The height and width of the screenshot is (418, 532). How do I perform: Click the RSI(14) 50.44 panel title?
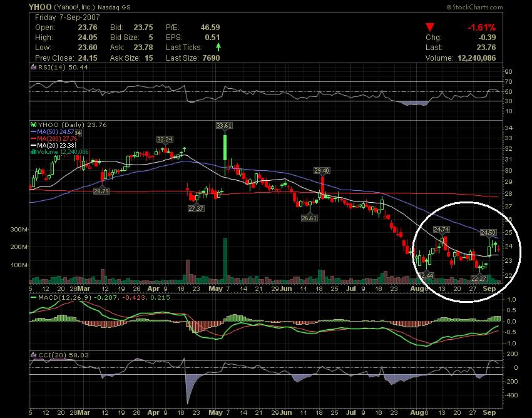[63, 67]
